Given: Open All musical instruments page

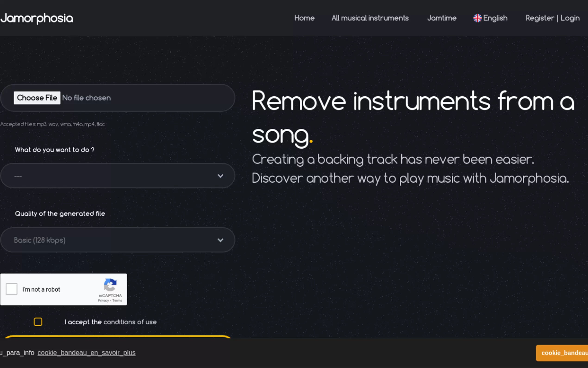Looking at the screenshot, I should tap(370, 18).
